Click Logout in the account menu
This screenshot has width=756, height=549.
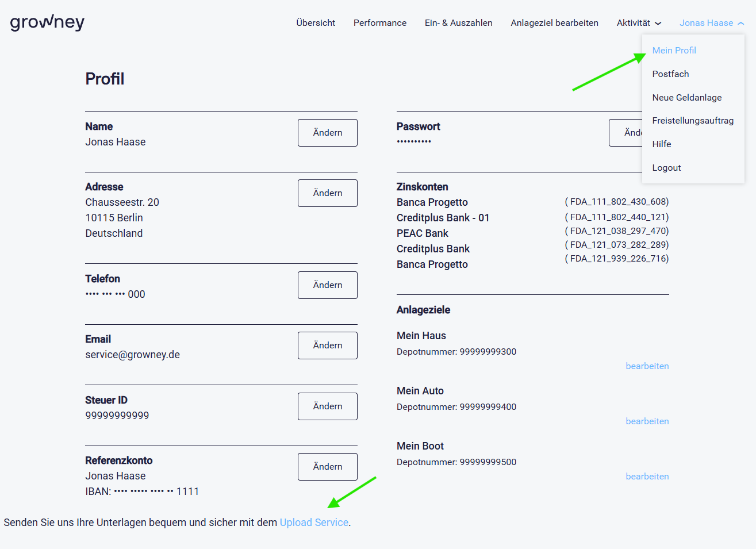[x=666, y=168]
